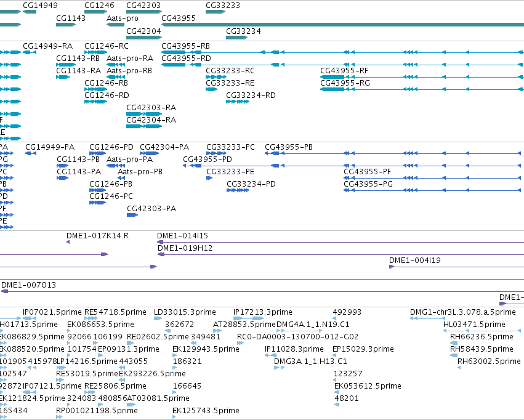Select clone DME1-004I19 label
This screenshot has width=524, height=420.
pos(415,260)
